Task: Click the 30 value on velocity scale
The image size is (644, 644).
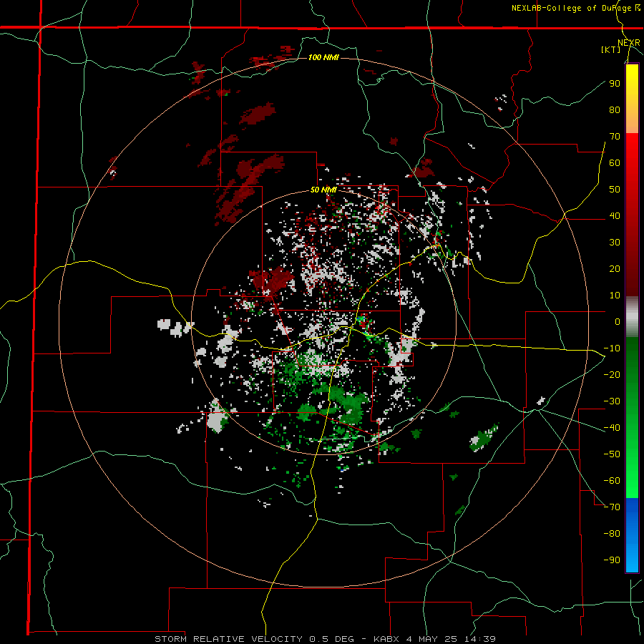Action: tap(615, 243)
